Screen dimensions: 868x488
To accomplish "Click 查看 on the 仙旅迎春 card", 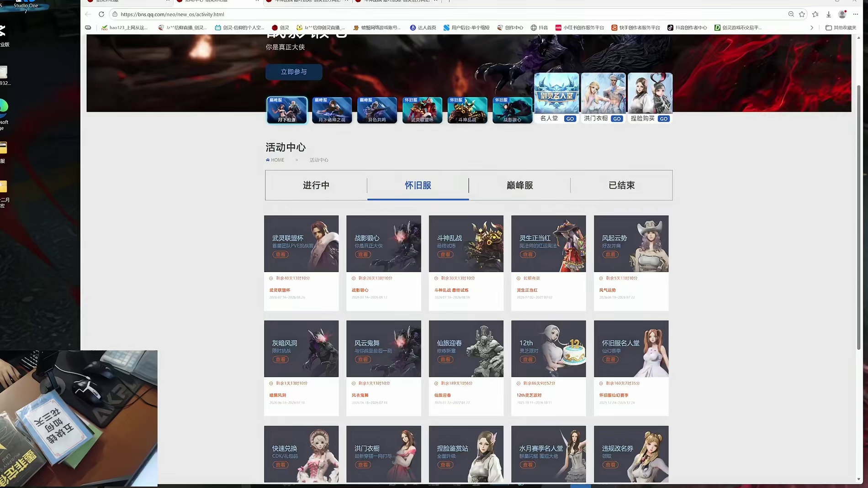I will pos(445,359).
